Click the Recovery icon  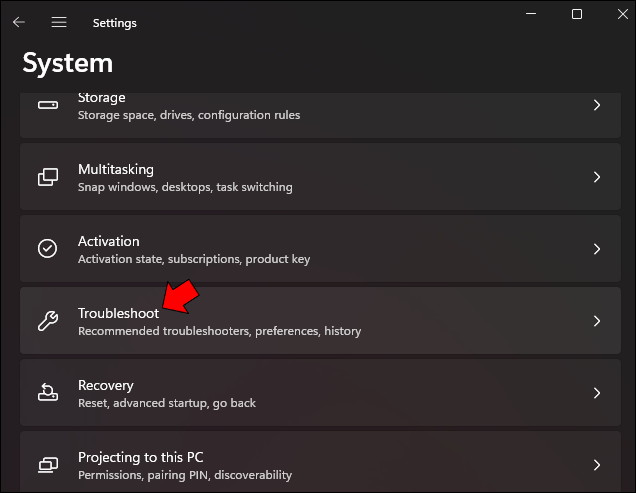(x=48, y=392)
